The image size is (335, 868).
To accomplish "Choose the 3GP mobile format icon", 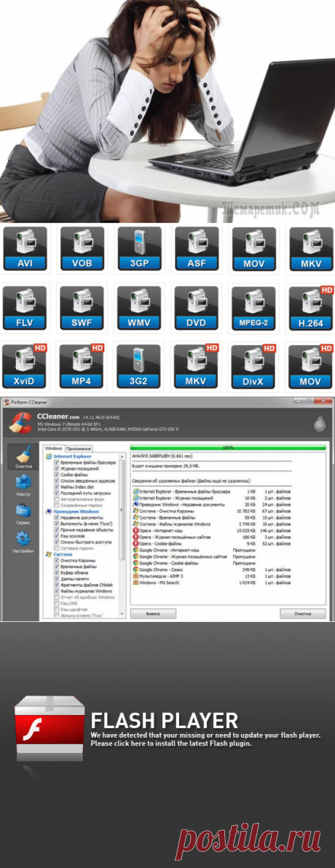I will click(140, 248).
